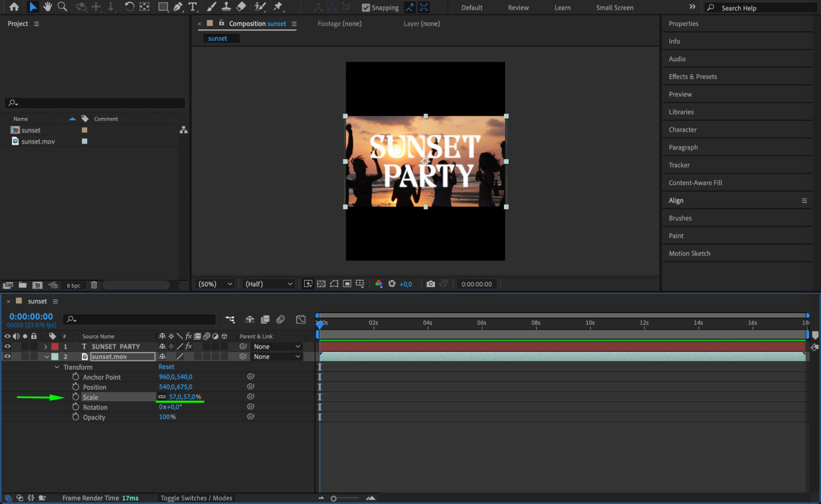Click the Take Snapshot camera icon
821x504 pixels.
[430, 284]
